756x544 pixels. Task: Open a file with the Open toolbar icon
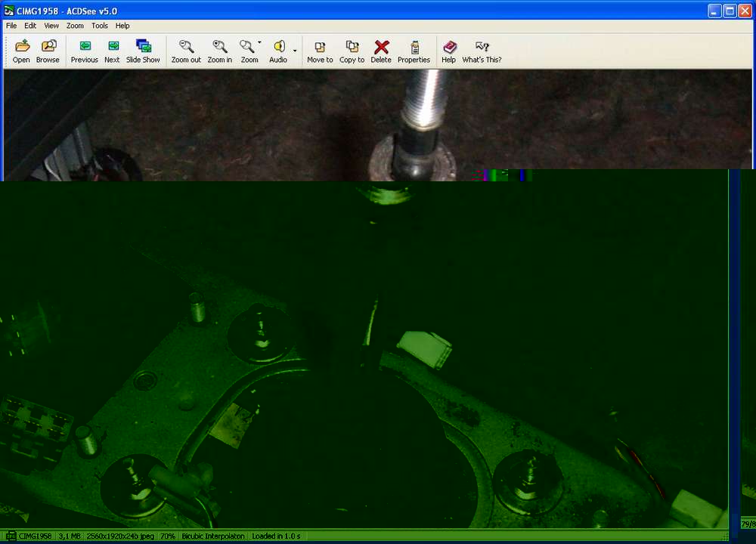(x=21, y=51)
